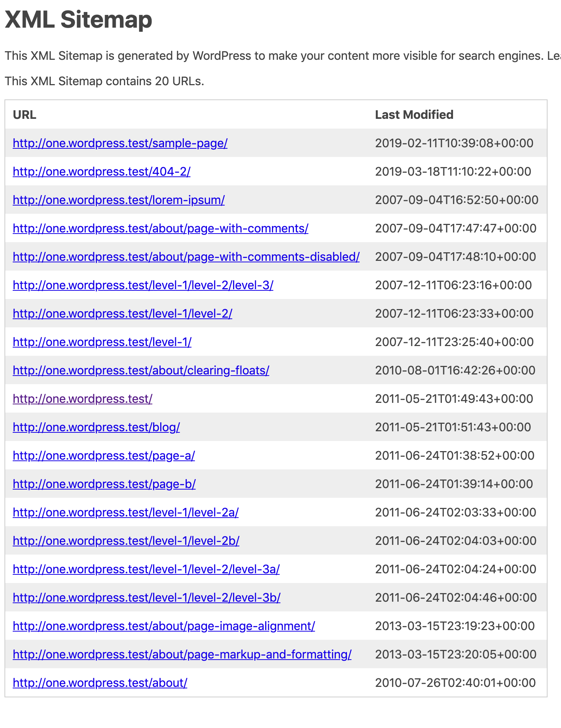Click the level-3a URL link
The width and height of the screenshot is (561, 728).
[x=146, y=569]
